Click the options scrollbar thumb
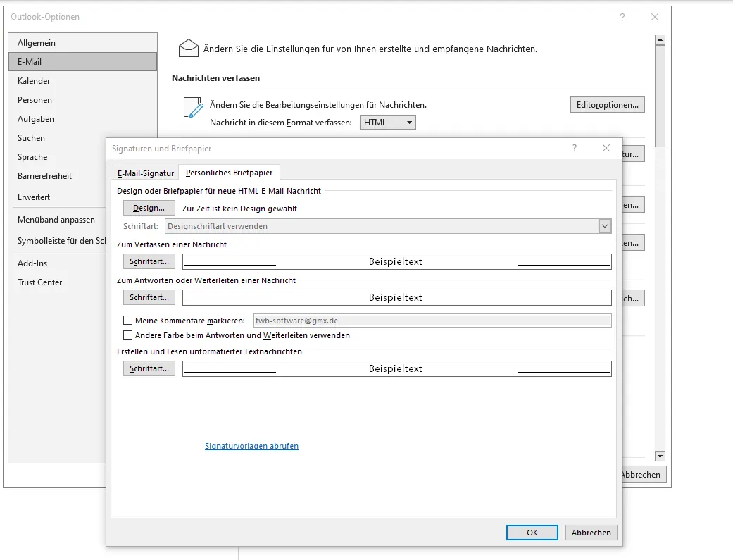 [x=660, y=96]
